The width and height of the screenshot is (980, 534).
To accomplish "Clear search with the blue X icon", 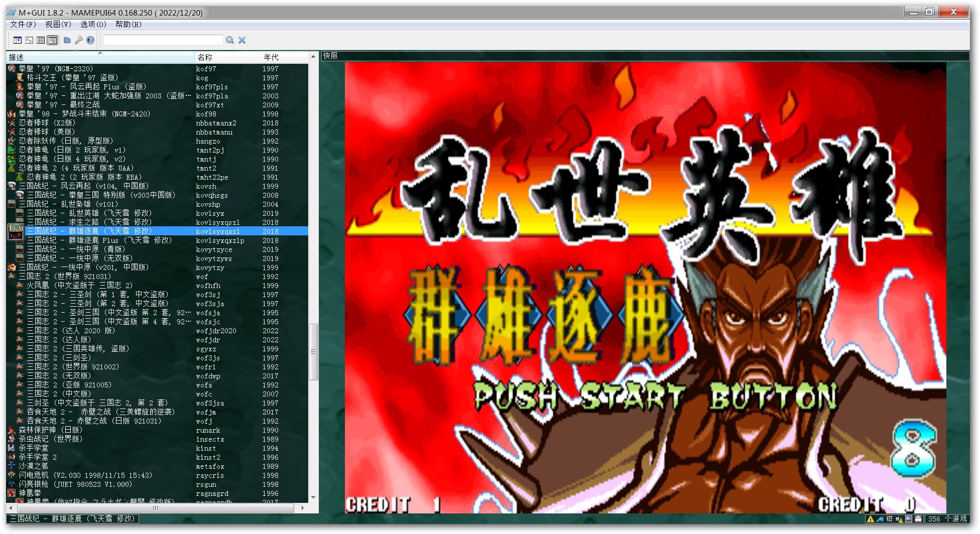I will coord(242,40).
